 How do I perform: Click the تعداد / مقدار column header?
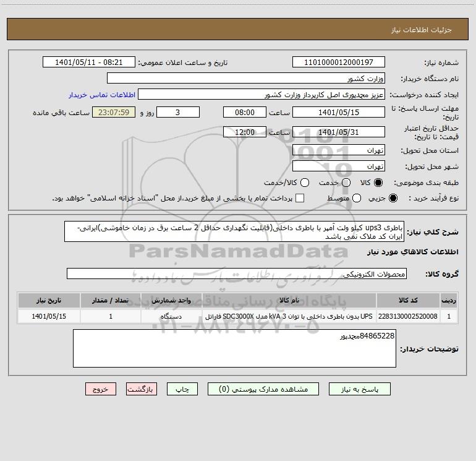point(111,300)
